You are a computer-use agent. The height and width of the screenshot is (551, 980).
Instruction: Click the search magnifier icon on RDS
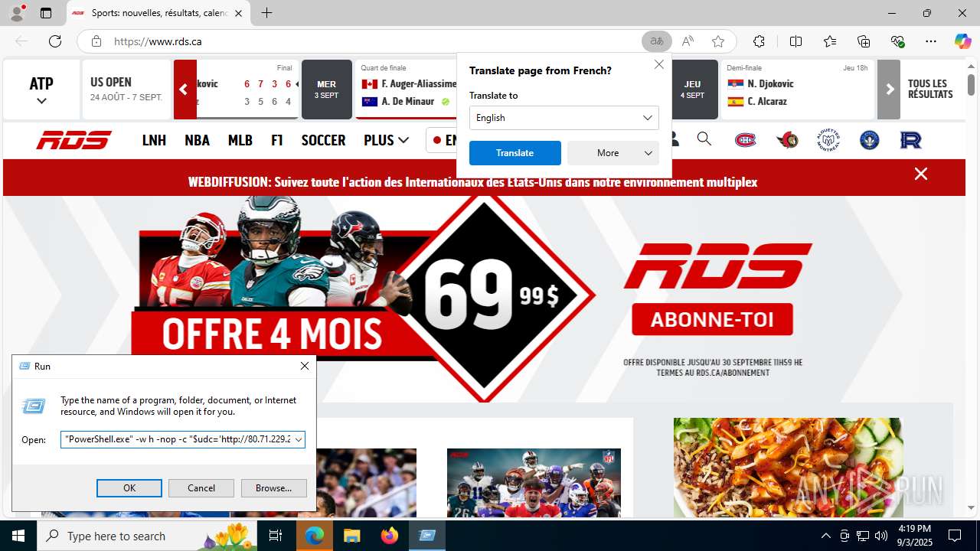pos(704,139)
